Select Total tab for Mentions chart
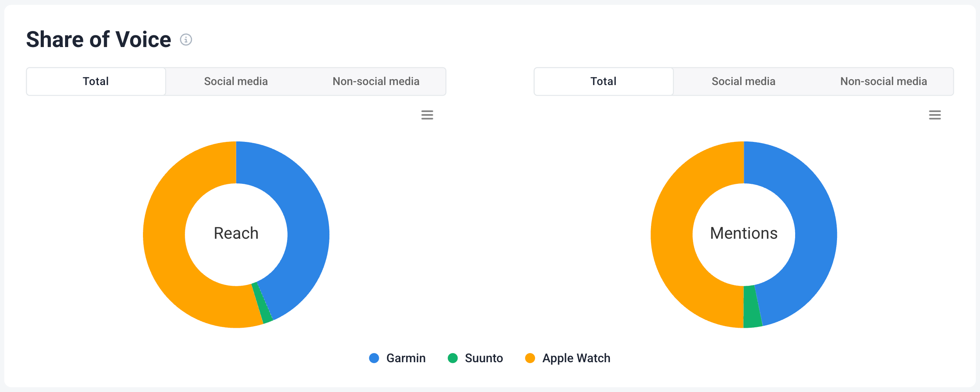Viewport: 980px width, 392px height. click(x=604, y=82)
